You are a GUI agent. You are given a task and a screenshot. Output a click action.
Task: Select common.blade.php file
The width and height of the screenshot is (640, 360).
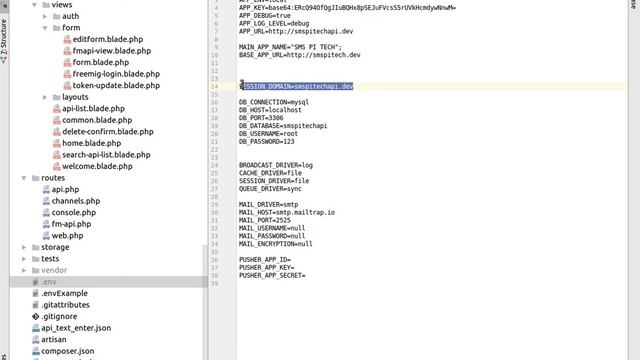pos(97,120)
